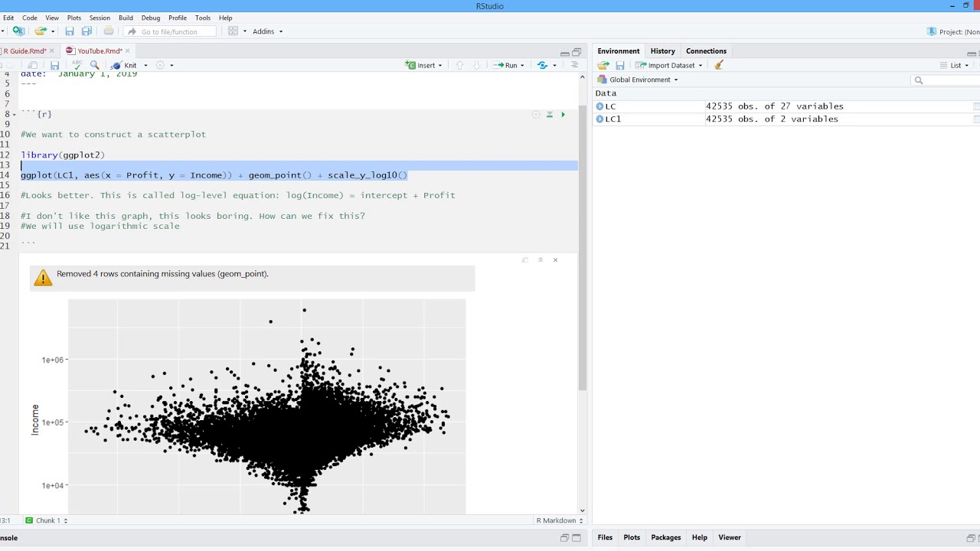This screenshot has width=980, height=551.
Task: Clear workspace objects with broom icon
Action: click(718, 65)
